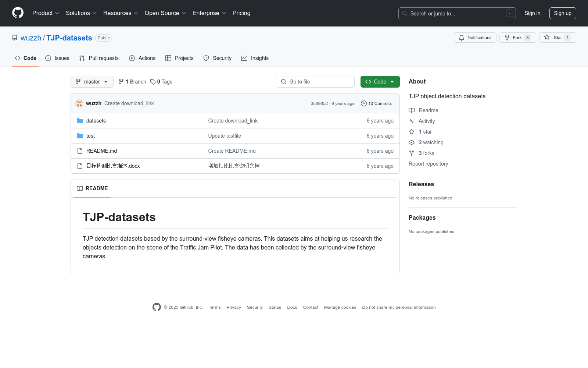
Task: Select the Security tab
Action: click(x=218, y=58)
